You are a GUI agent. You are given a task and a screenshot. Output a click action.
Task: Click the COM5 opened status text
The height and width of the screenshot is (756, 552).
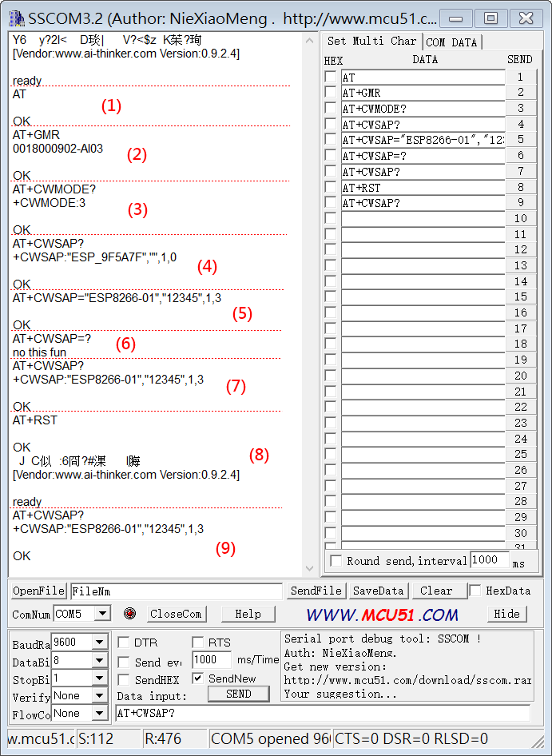click(271, 738)
